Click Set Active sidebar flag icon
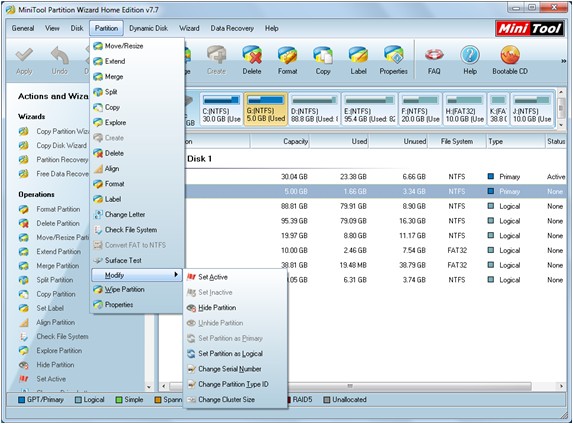Image resolution: width=573 pixels, height=424 pixels. [24, 379]
